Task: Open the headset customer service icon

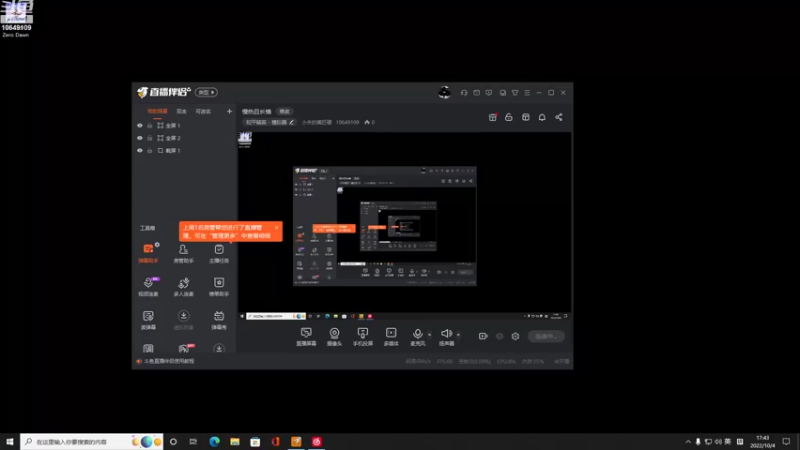Action: [464, 93]
